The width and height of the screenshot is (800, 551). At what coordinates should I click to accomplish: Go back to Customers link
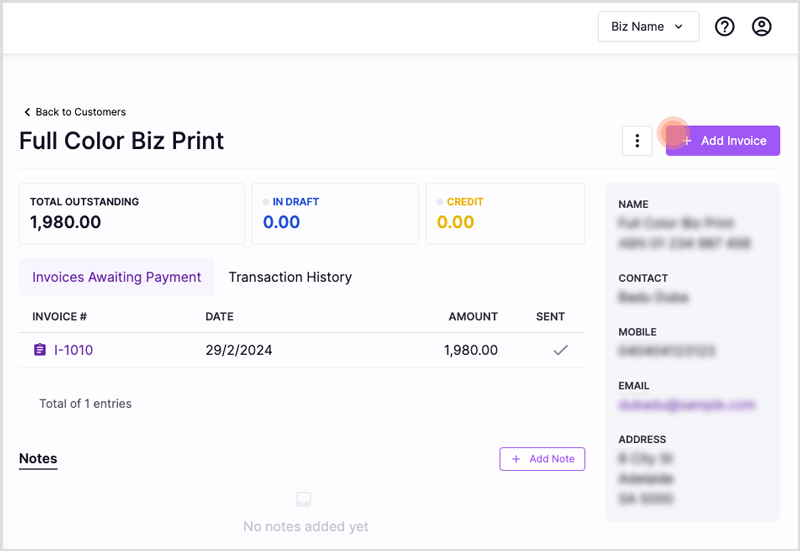[80, 112]
